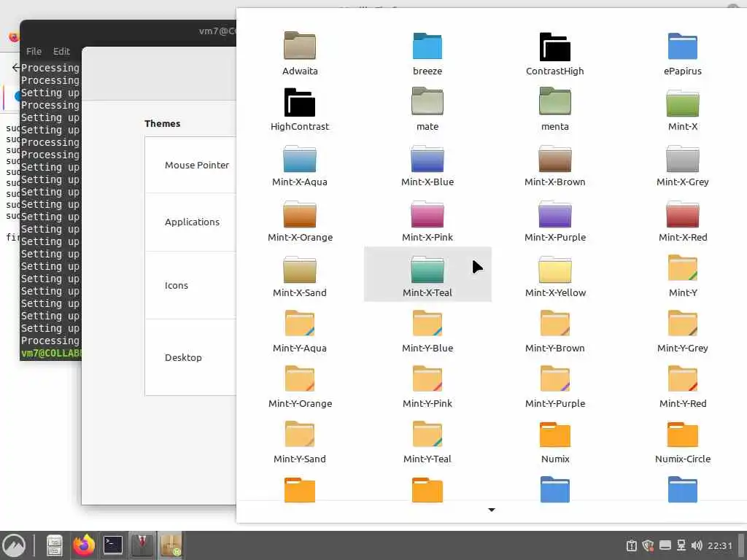The image size is (747, 560).
Task: Select the Mint-X-Blue icon theme
Action: [x=427, y=164]
